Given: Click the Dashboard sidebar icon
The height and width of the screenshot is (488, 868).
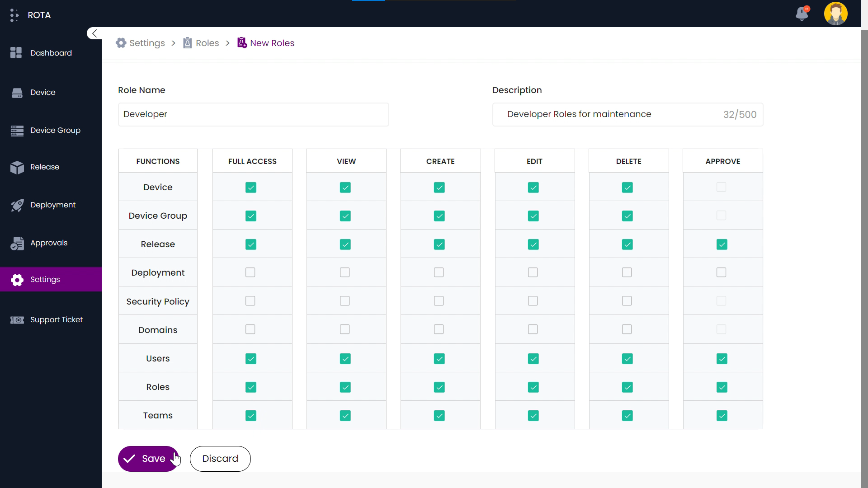Looking at the screenshot, I should (x=16, y=52).
